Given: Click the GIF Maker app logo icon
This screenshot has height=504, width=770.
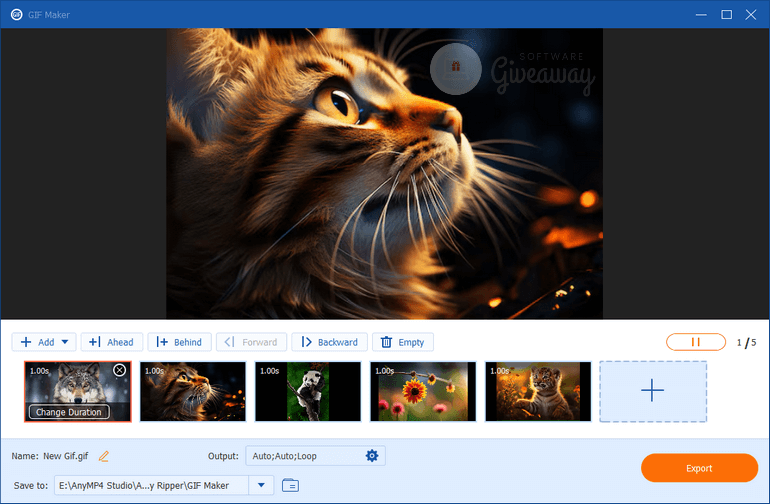Looking at the screenshot, I should (x=17, y=15).
